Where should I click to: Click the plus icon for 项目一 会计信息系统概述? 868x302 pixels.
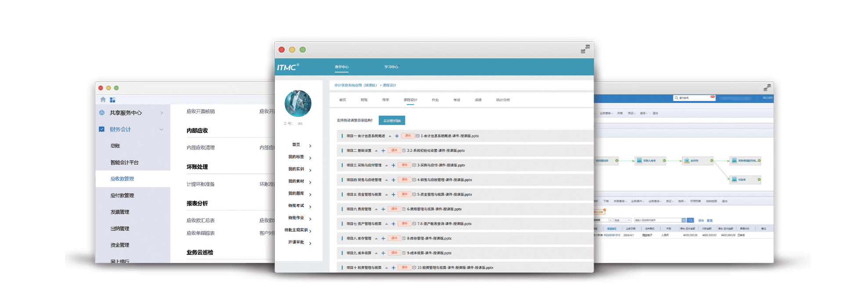point(396,136)
